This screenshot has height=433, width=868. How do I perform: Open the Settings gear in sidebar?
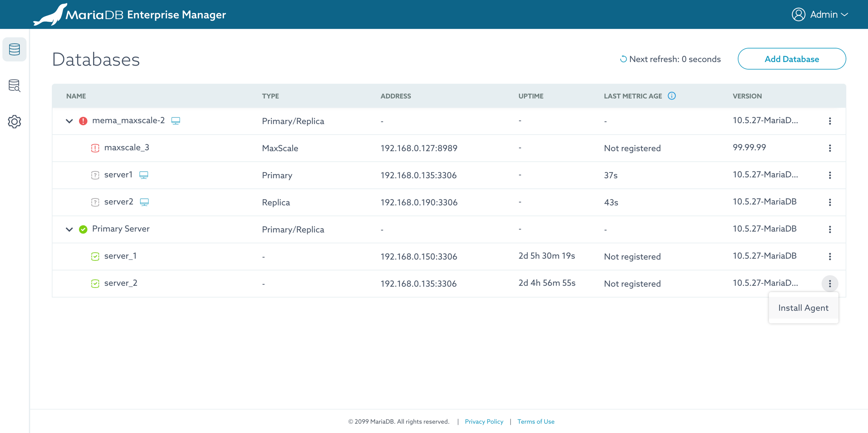point(14,121)
